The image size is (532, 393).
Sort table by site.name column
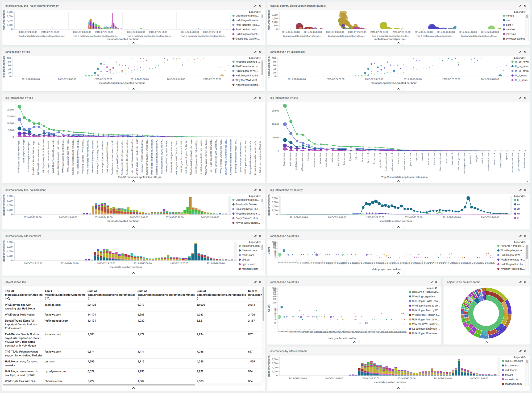[x=45, y=299]
